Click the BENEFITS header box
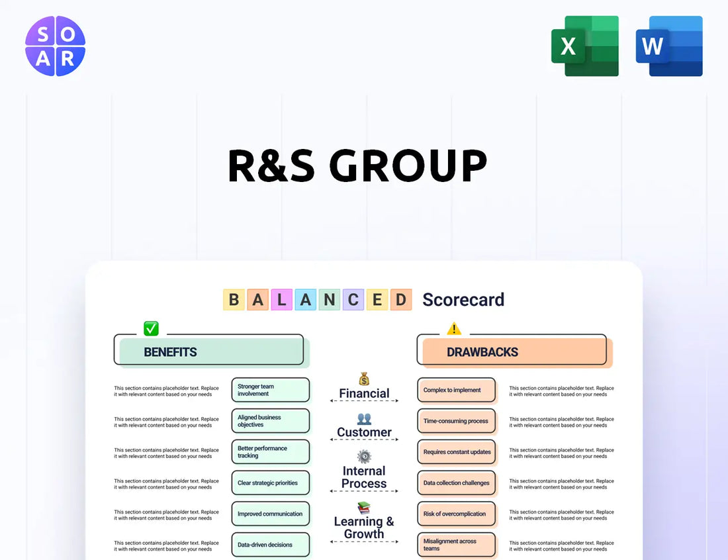The height and width of the screenshot is (560, 728). point(211,351)
